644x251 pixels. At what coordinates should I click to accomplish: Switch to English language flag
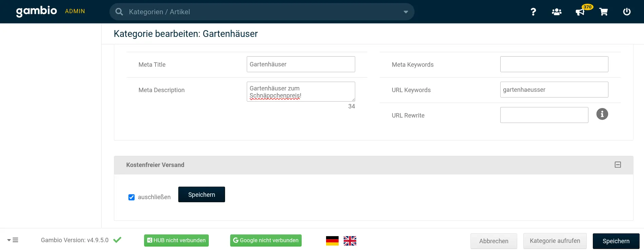350,241
